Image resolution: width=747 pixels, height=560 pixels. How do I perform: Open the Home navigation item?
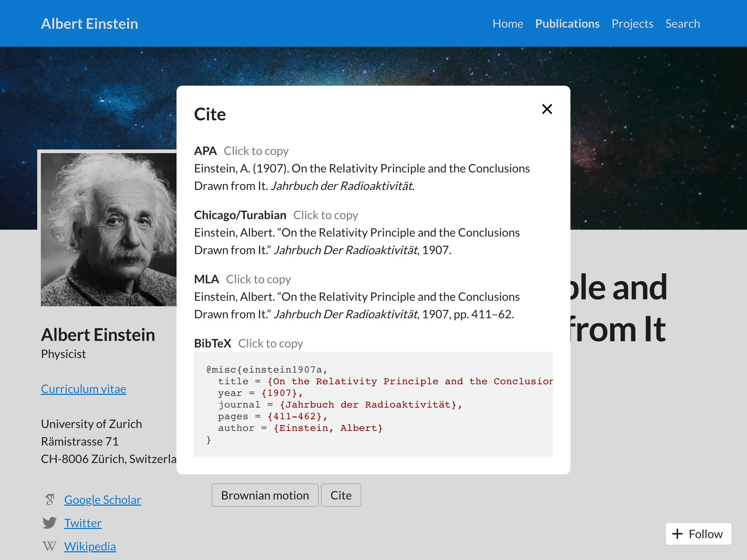pos(508,24)
